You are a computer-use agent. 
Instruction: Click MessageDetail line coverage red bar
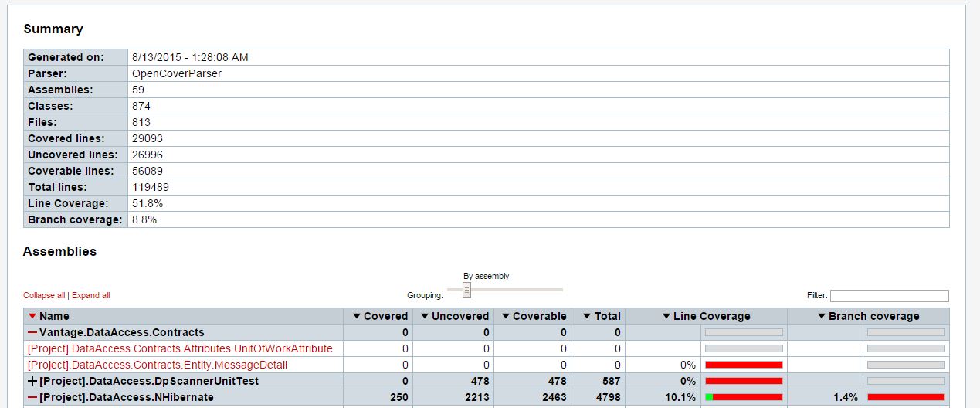point(744,365)
